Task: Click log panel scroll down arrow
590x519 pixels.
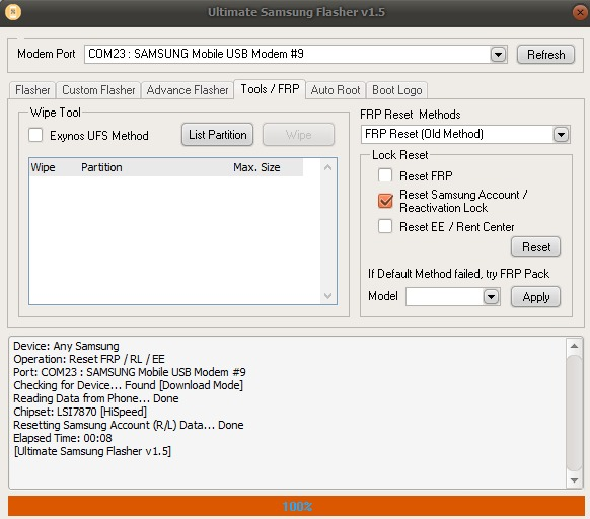Action: (574, 480)
